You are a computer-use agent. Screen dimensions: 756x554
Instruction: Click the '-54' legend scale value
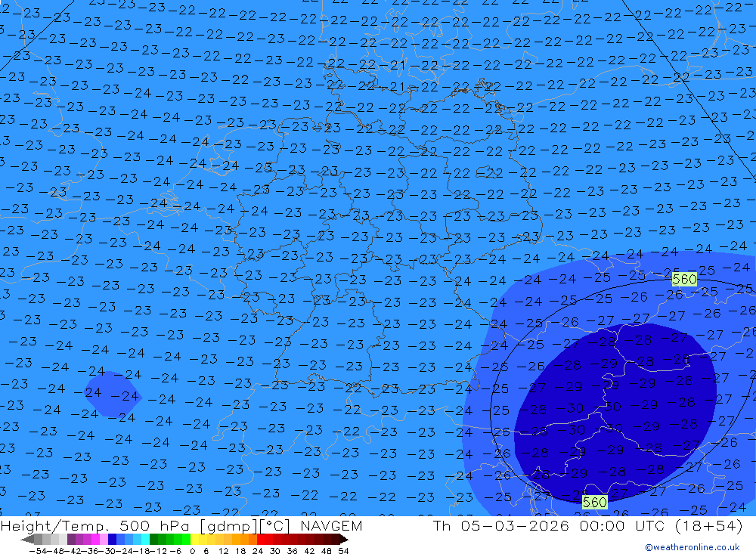(38, 551)
